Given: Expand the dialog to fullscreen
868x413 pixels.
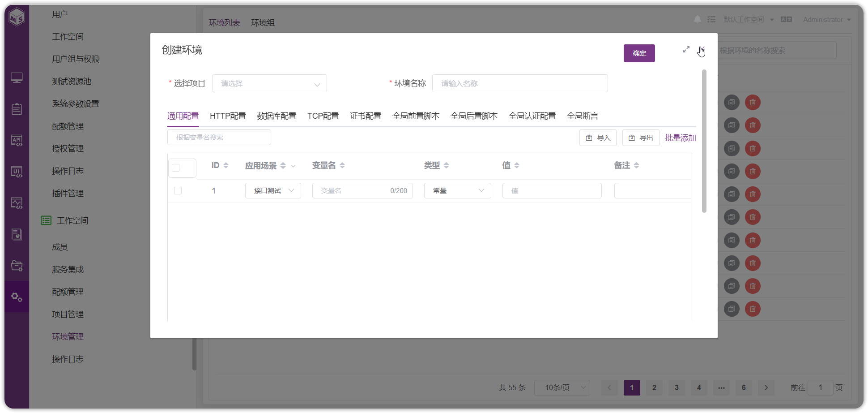Looking at the screenshot, I should (x=686, y=50).
